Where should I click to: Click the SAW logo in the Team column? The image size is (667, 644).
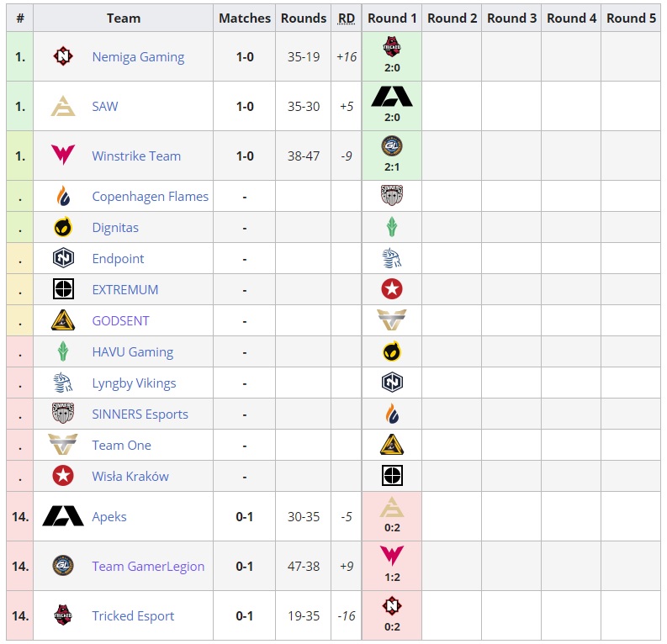63,107
